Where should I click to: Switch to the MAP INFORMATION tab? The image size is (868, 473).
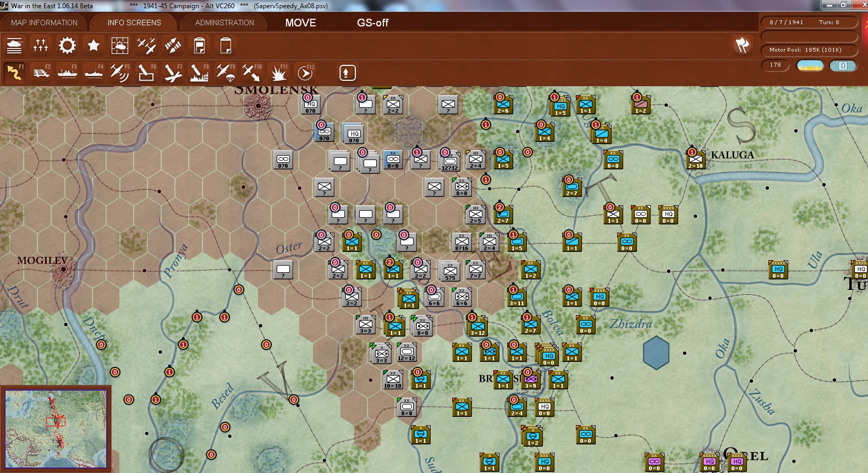[44, 23]
